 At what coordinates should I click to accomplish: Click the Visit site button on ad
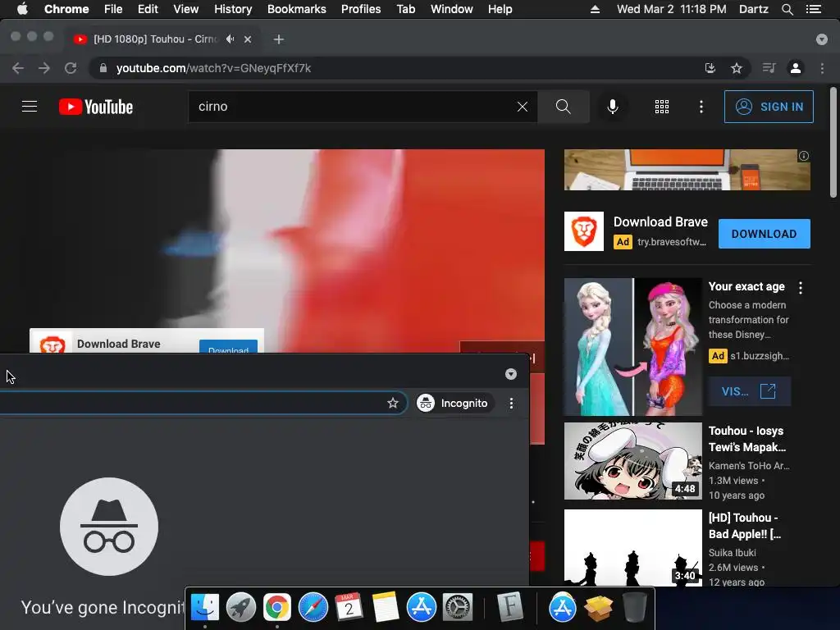pyautogui.click(x=749, y=391)
